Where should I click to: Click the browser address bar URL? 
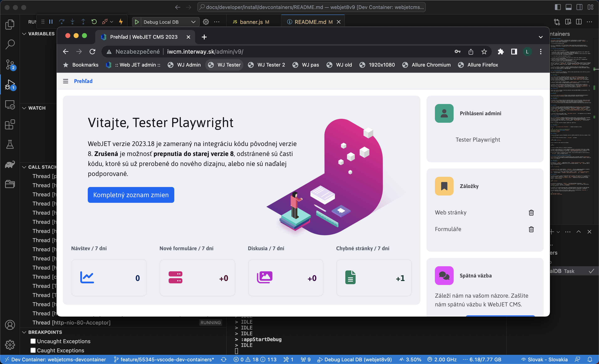(x=205, y=52)
